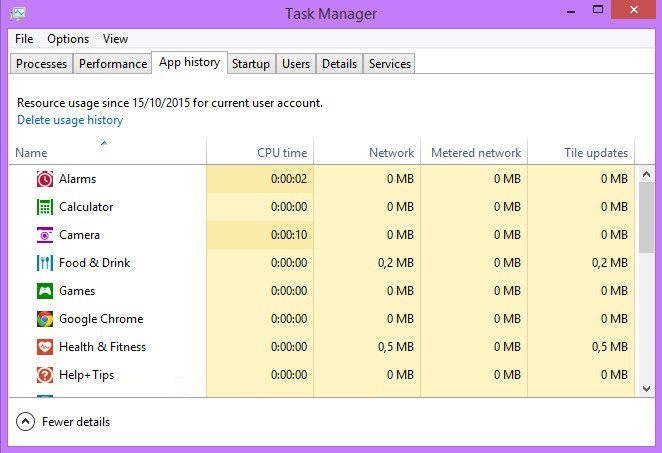Screen dimensions: 662x453
Task: Switch to the Processes tab
Action: tap(41, 64)
